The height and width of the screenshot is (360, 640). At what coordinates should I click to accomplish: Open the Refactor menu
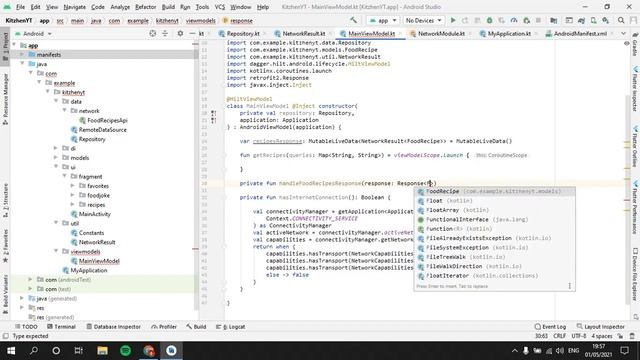145,7
